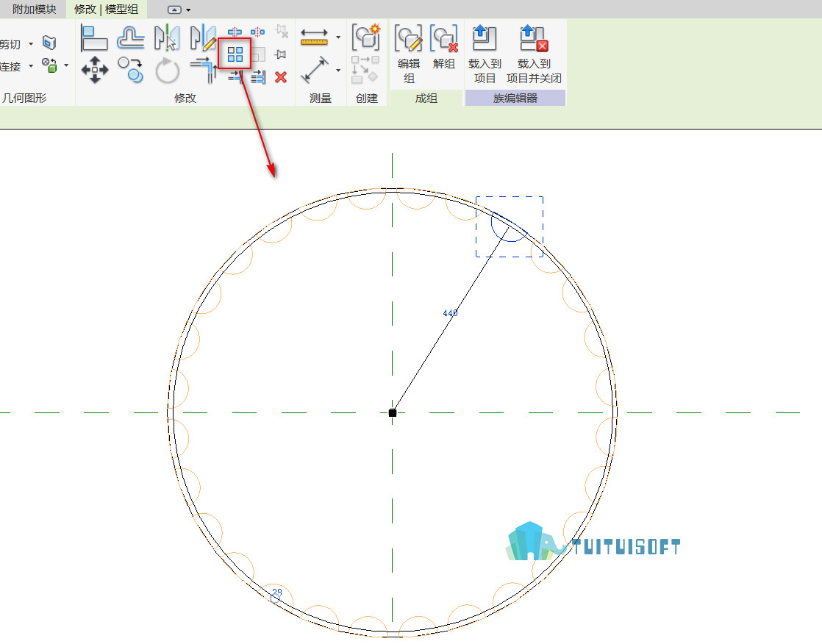822x644 pixels.
Task: Activate Trim/Extend to Corner tool
Action: (204, 71)
